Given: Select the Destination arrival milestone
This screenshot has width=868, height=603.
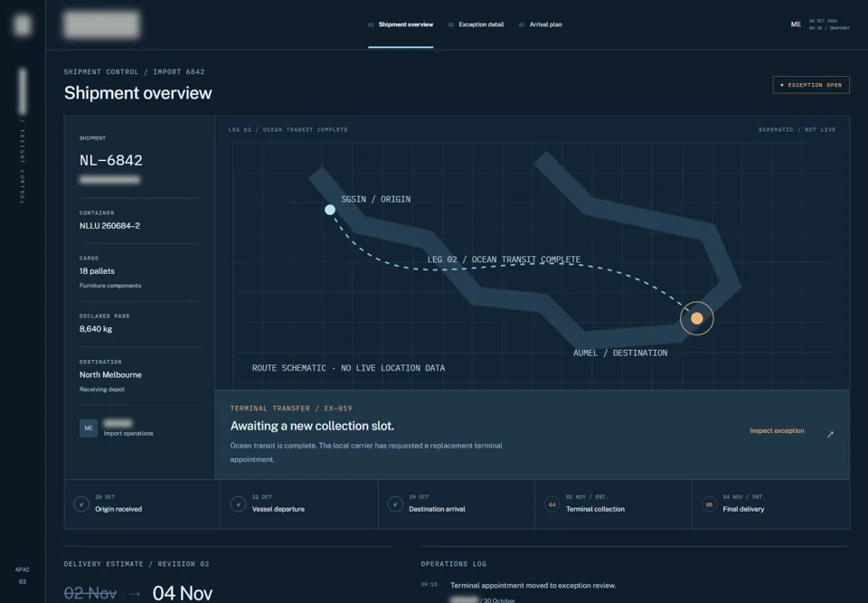Looking at the screenshot, I should coord(457,504).
